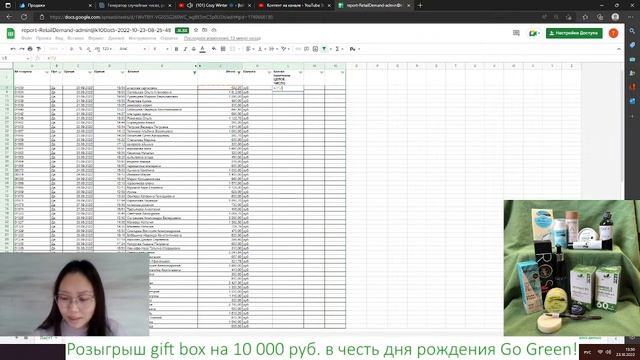Toggle the filter button in toolbar
This screenshot has width=640, height=360.
(x=324, y=49)
